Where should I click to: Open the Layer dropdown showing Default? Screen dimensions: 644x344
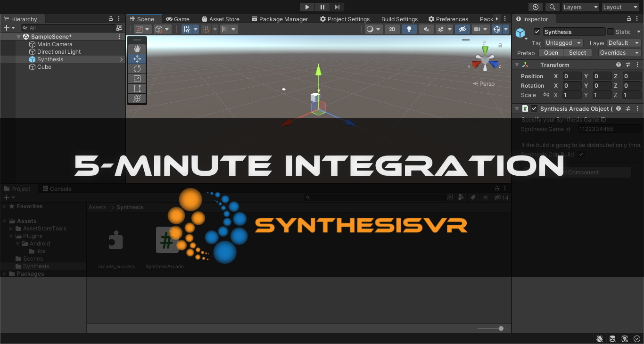pyautogui.click(x=623, y=43)
